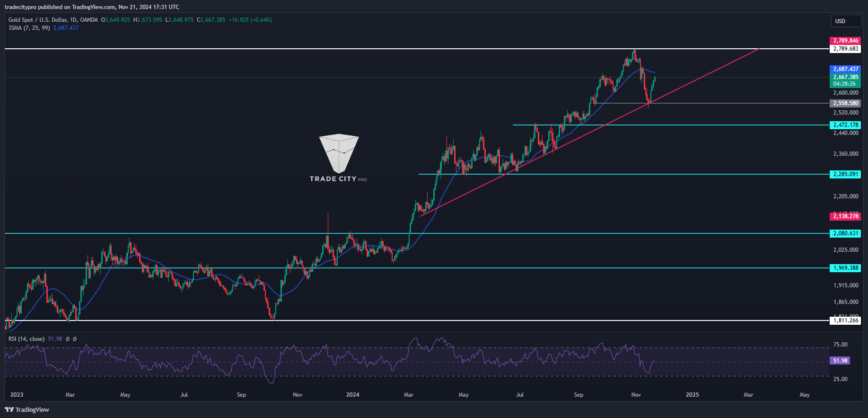Click the TradingView logo icon
The height and width of the screenshot is (418, 868).
pos(9,409)
